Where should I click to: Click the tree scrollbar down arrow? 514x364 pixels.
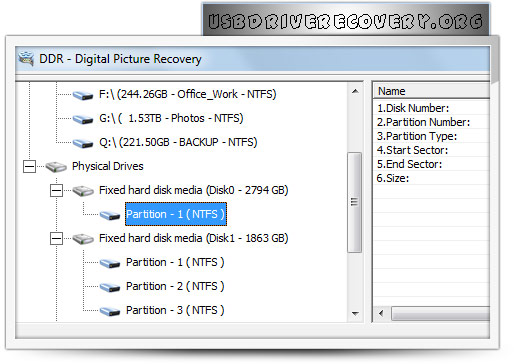coord(355,314)
